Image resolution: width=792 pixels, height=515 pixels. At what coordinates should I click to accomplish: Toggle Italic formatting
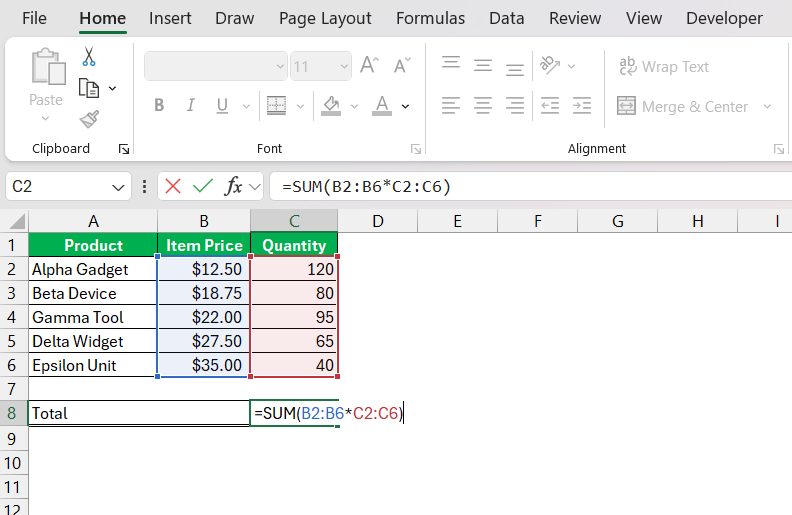tap(190, 106)
